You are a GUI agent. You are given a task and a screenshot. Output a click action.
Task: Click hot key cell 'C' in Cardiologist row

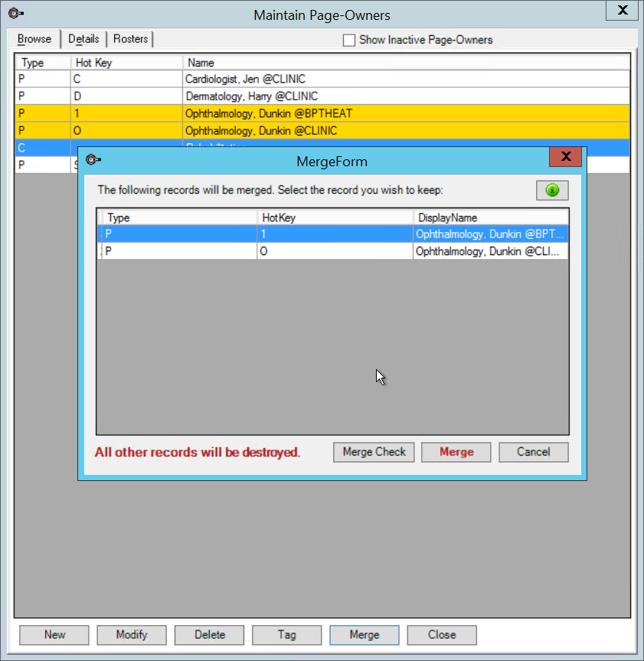pyautogui.click(x=126, y=79)
